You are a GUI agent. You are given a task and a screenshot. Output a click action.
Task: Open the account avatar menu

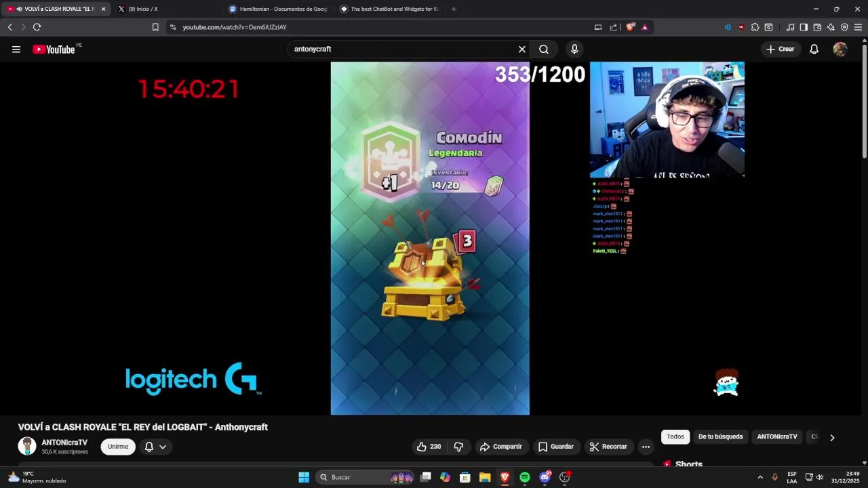click(840, 49)
